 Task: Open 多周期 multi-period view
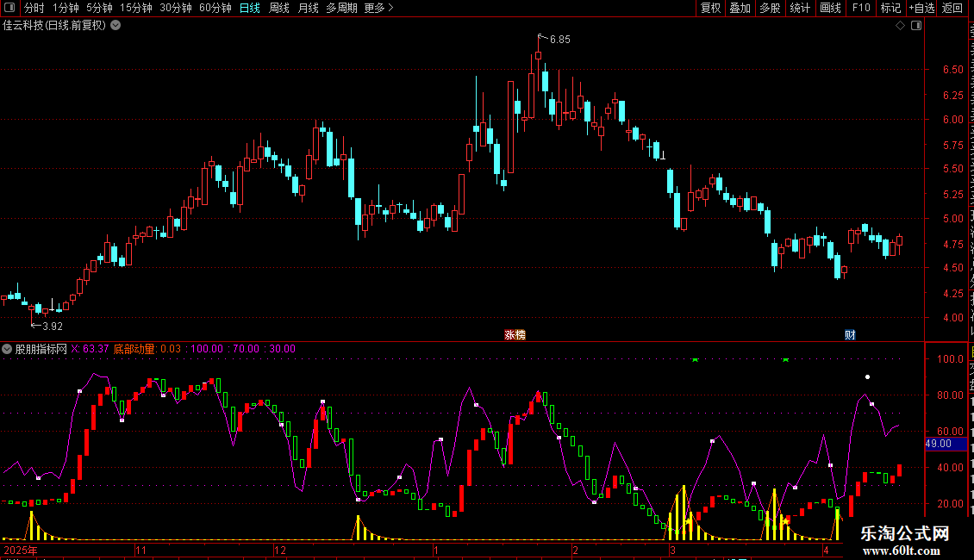point(341,8)
